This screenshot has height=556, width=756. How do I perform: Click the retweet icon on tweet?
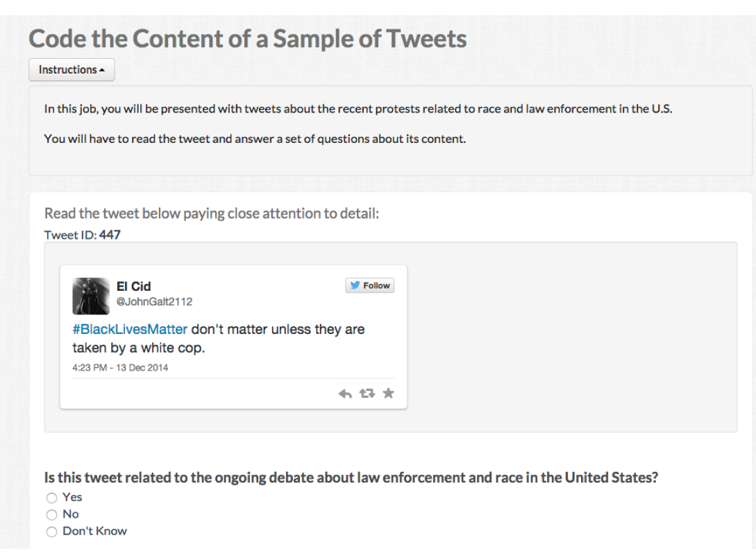tap(367, 394)
